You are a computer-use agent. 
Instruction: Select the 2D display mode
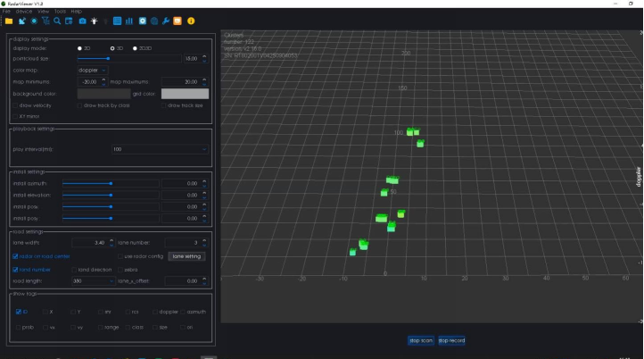(x=79, y=48)
